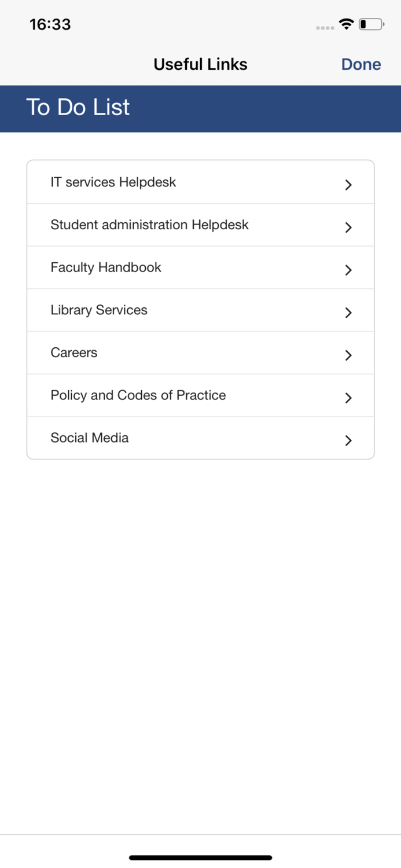Expand the Library Services chevron
This screenshot has width=401, height=868.
pyautogui.click(x=348, y=312)
